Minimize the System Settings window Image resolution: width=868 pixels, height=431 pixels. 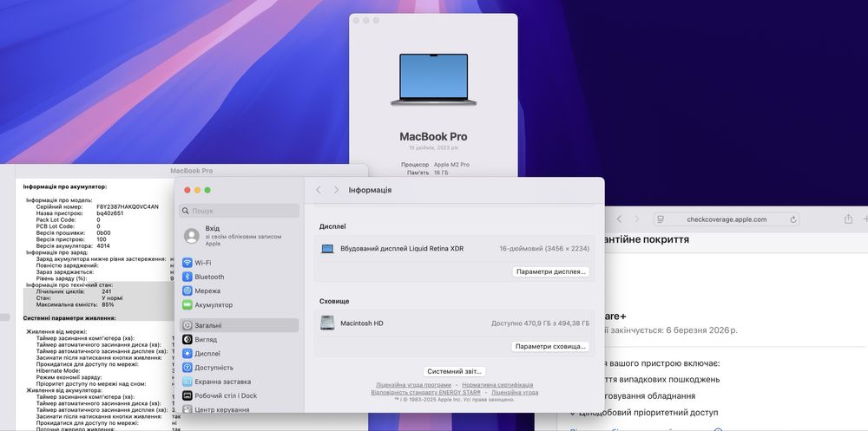(x=197, y=190)
